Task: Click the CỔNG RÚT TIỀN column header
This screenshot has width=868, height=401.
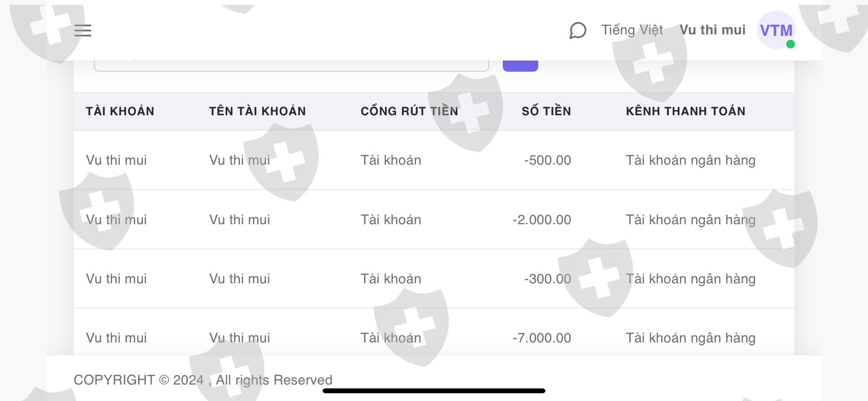Action: click(x=409, y=111)
